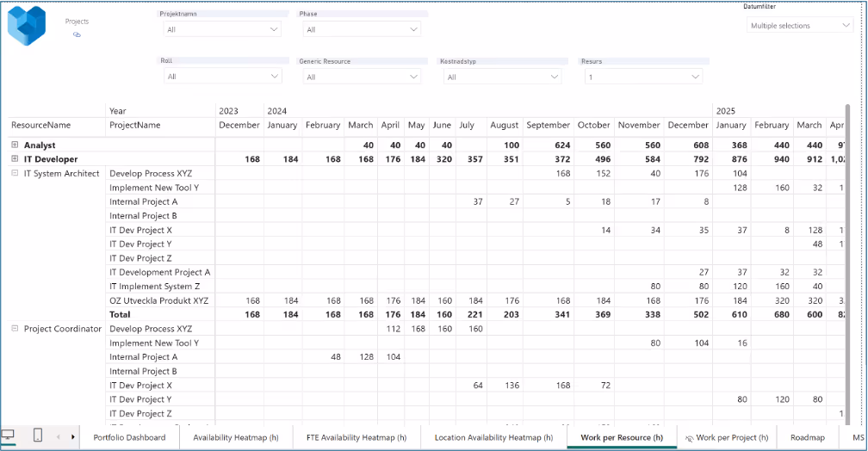Click hidden-page icon on Work per Project tab
Screen dimensions: 868x451
click(689, 438)
